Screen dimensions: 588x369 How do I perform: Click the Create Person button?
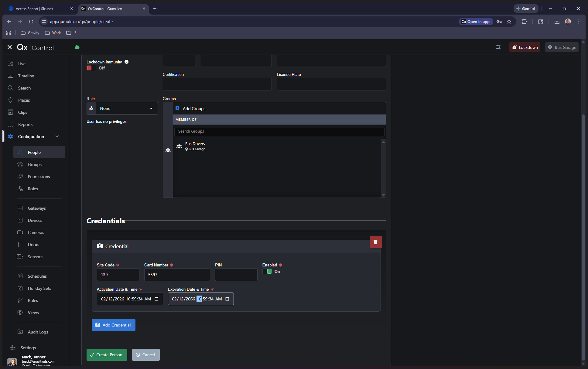tap(107, 355)
